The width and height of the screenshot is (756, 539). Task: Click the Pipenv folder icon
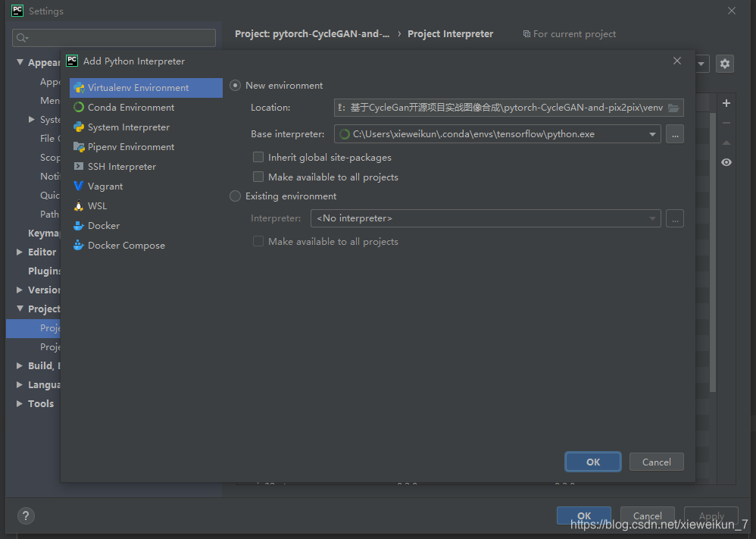79,147
